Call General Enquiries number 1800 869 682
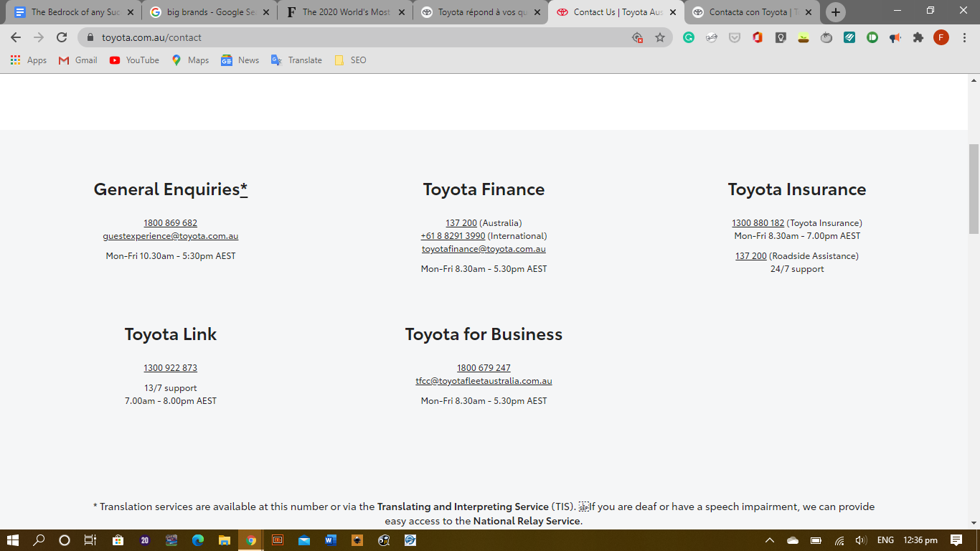 (x=170, y=223)
